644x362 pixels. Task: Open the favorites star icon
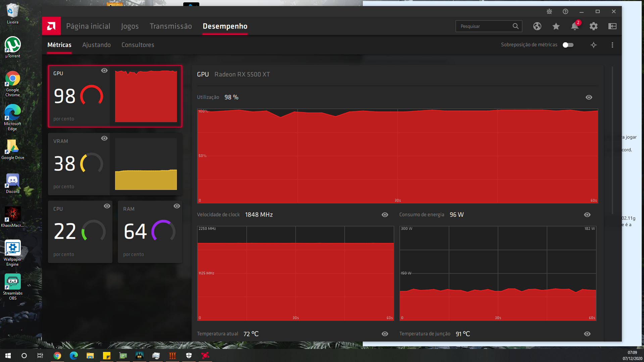[x=556, y=26]
